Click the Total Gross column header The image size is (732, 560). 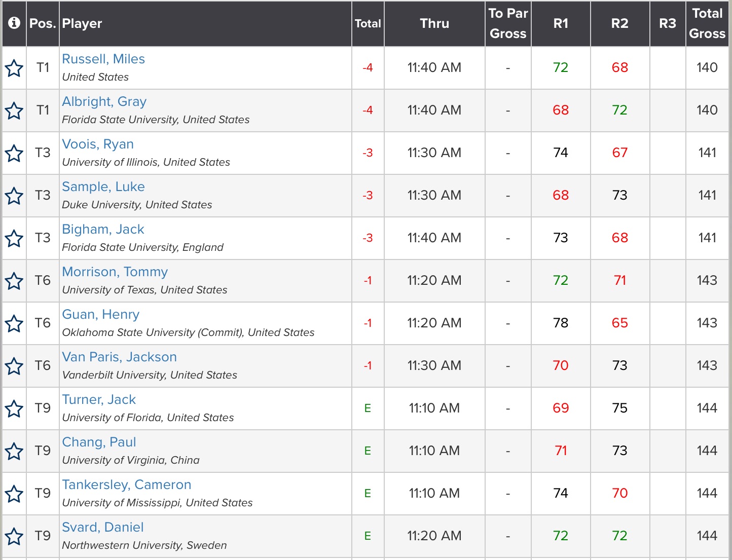pos(707,24)
